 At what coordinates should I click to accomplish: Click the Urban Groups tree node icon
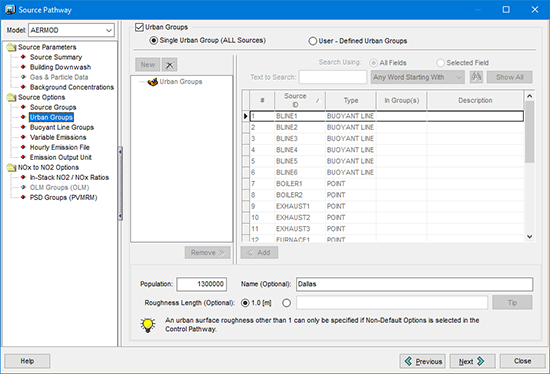(x=152, y=82)
